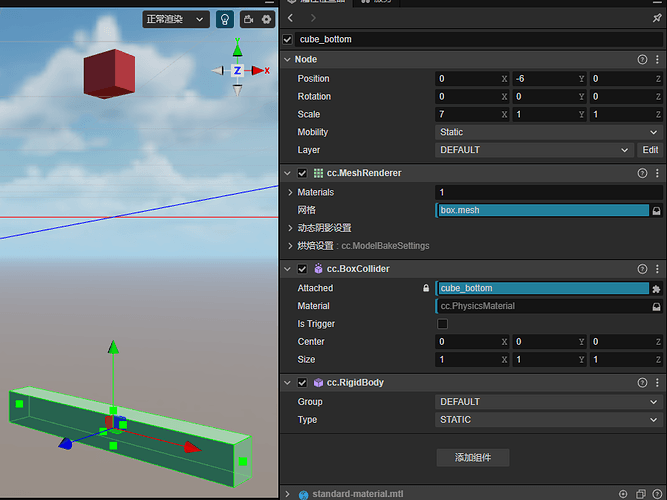This screenshot has width=667, height=500.
Task: Click the Attached cube_bottom rigid body field
Action: pos(543,289)
